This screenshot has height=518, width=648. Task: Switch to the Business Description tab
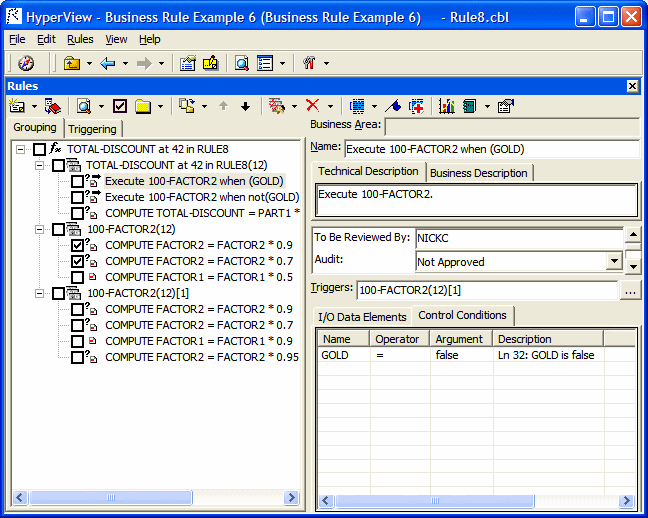pos(478,173)
